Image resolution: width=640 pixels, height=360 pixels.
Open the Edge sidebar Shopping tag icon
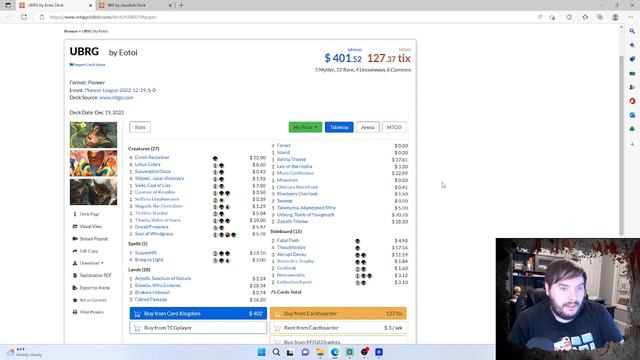point(632,59)
